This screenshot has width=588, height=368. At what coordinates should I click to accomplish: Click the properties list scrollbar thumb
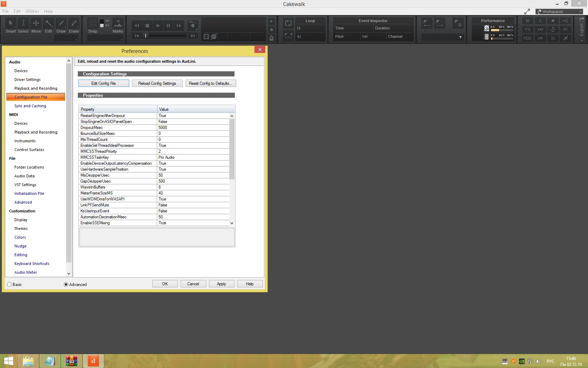coord(232,149)
